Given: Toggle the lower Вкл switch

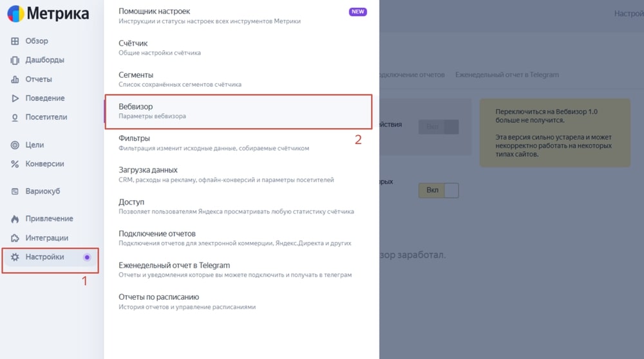Looking at the screenshot, I should click(439, 190).
